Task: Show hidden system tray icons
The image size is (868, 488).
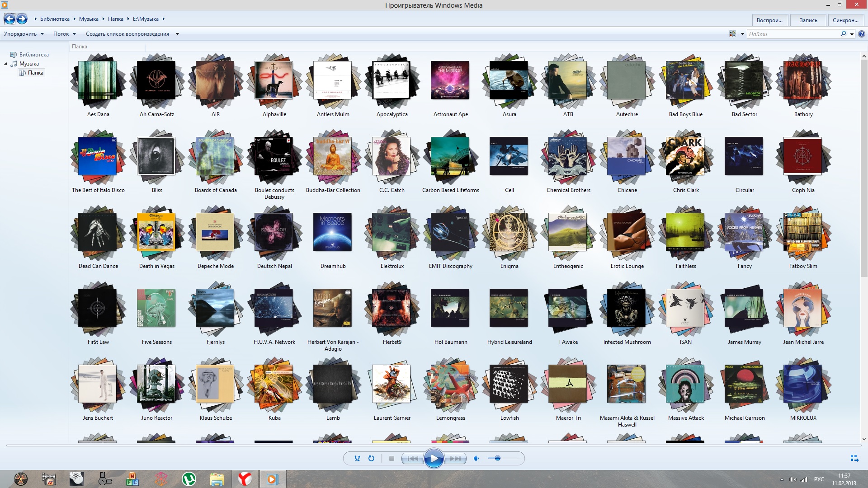Action: (782, 479)
